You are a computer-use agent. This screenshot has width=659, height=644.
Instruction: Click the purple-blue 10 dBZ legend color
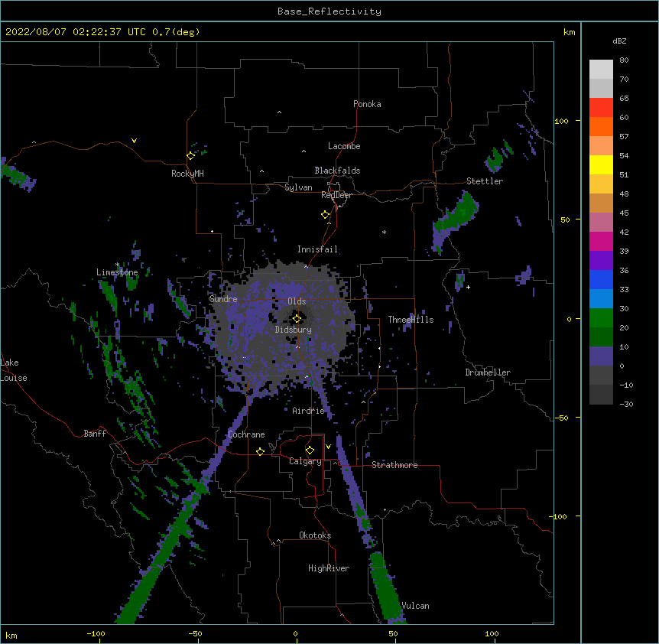point(601,356)
